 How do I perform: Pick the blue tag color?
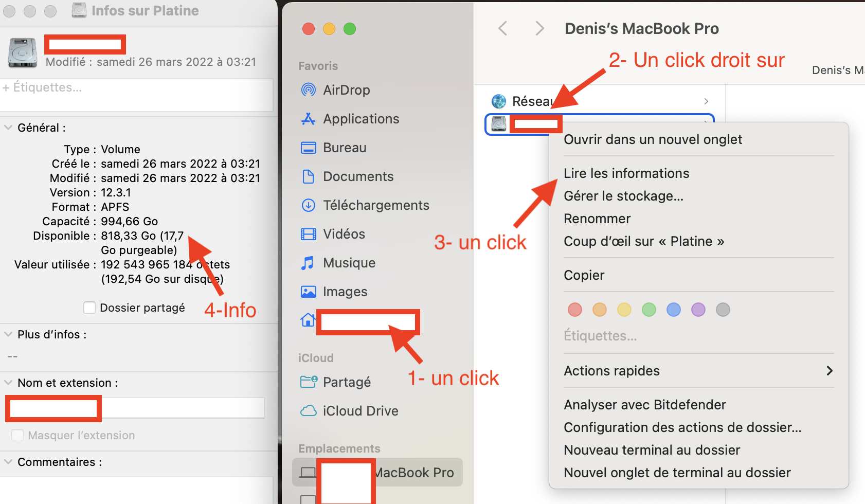(674, 310)
